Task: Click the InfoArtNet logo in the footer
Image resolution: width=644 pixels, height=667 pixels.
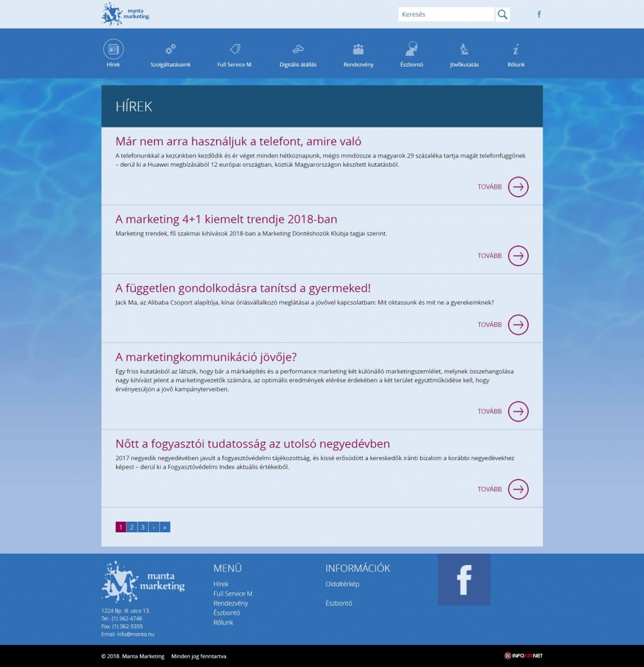Action: point(523,656)
